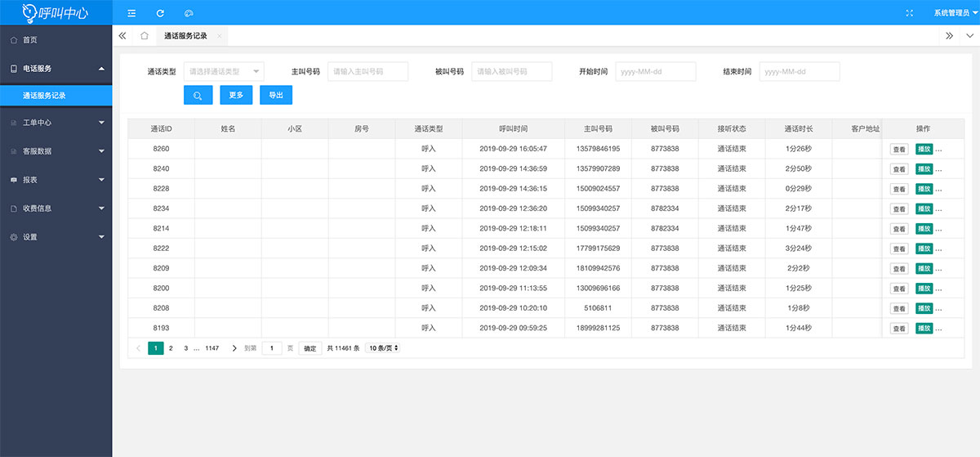Screen dimensions: 980x457
Task: Toggle the sidebar collapse icon in header
Action: (x=131, y=13)
